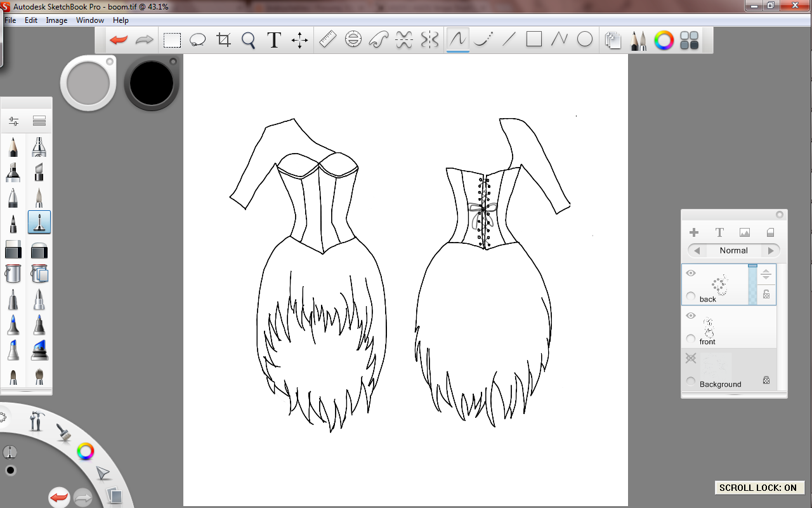The image size is (812, 508).
Task: Click the gray brush size puck
Action: pyautogui.click(x=88, y=83)
